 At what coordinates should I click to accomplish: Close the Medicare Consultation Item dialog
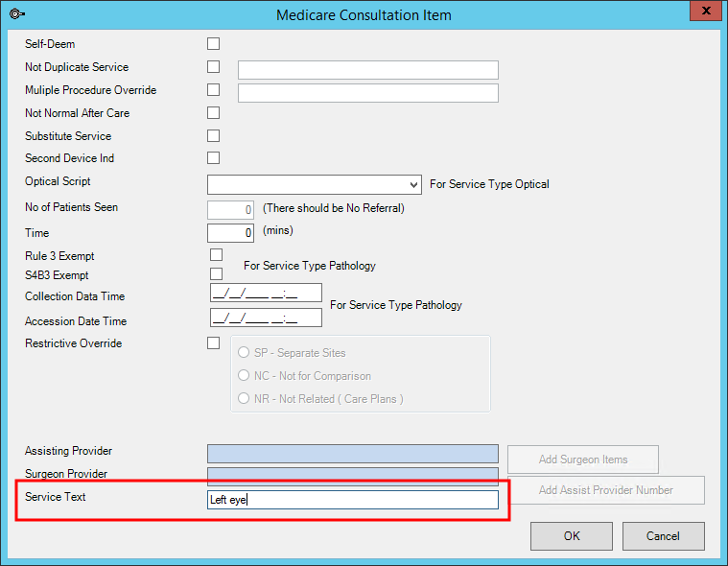[x=706, y=11]
